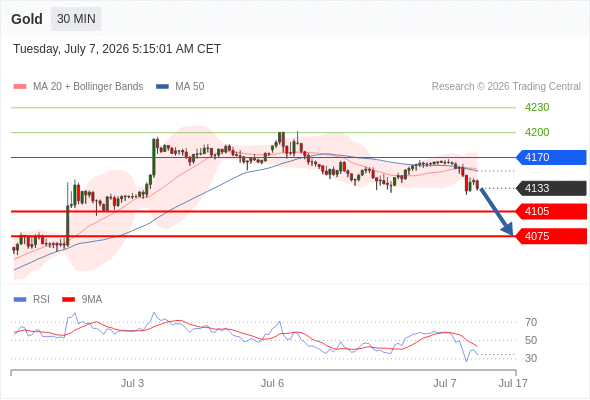Click the 30 MIN timeframe badge
The height and width of the screenshot is (400, 590).
click(x=76, y=19)
